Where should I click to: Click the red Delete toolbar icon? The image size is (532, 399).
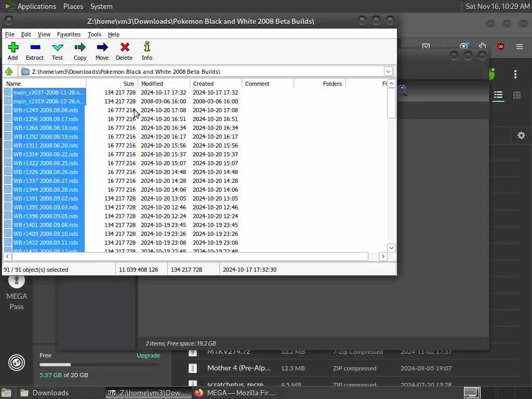(124, 51)
